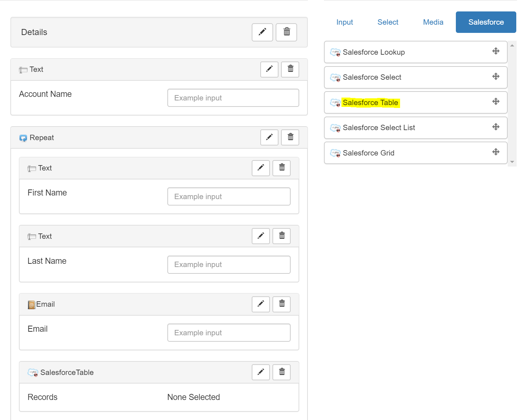The image size is (527, 420).
Task: Click the 'Repeat' header text
Action: tap(42, 138)
